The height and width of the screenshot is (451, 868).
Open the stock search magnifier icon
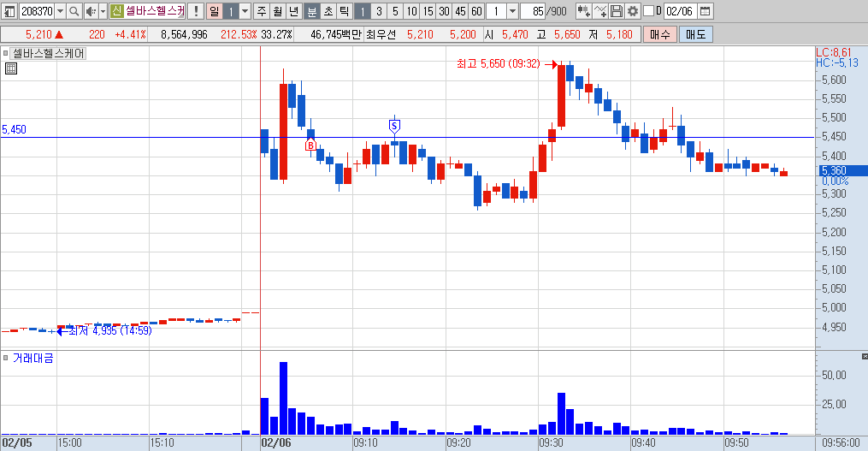(x=74, y=11)
